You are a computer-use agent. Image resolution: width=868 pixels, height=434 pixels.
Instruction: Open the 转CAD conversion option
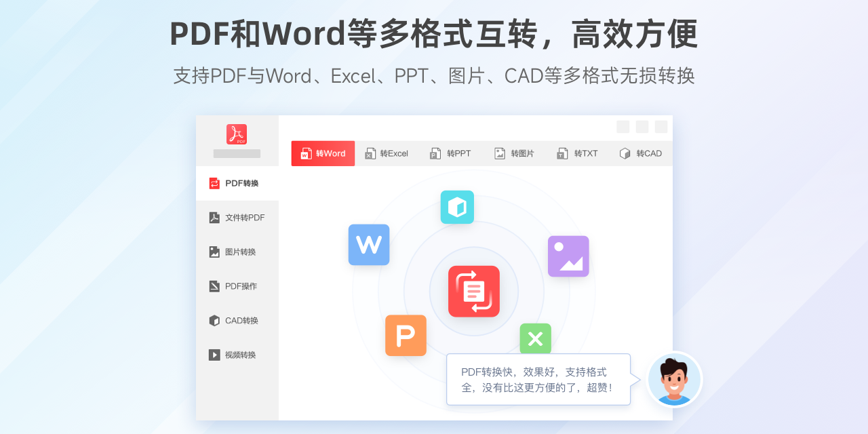tap(642, 153)
